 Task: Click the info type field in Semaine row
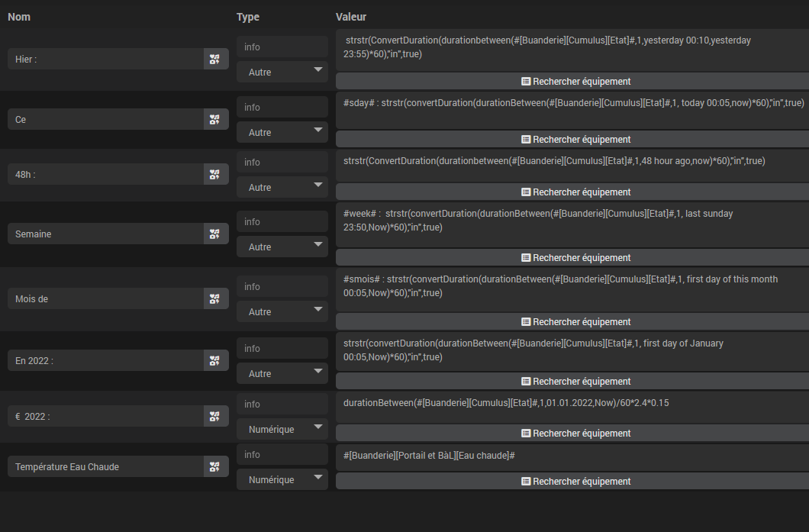point(282,222)
